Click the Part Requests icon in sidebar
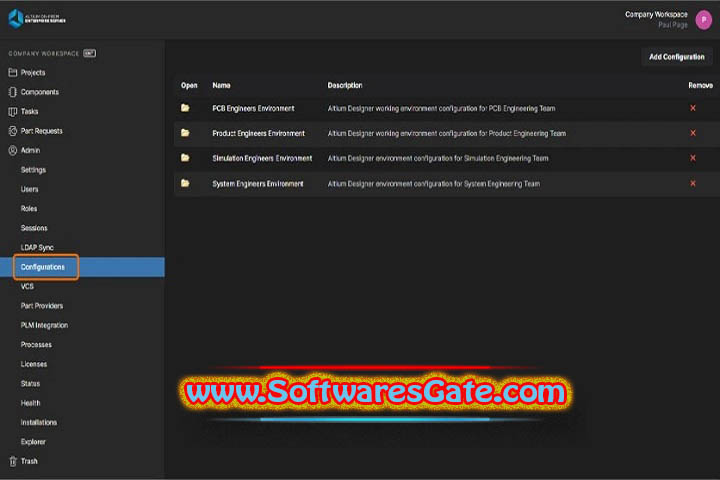 [13, 131]
